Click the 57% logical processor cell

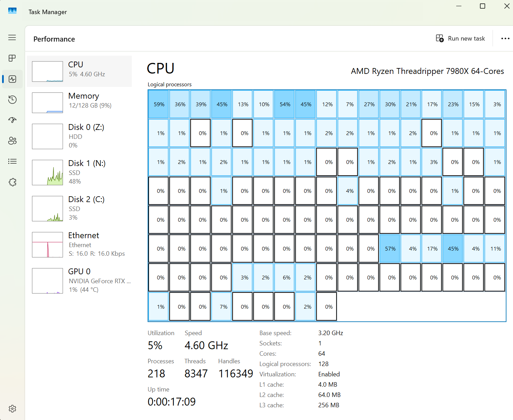[x=390, y=249]
